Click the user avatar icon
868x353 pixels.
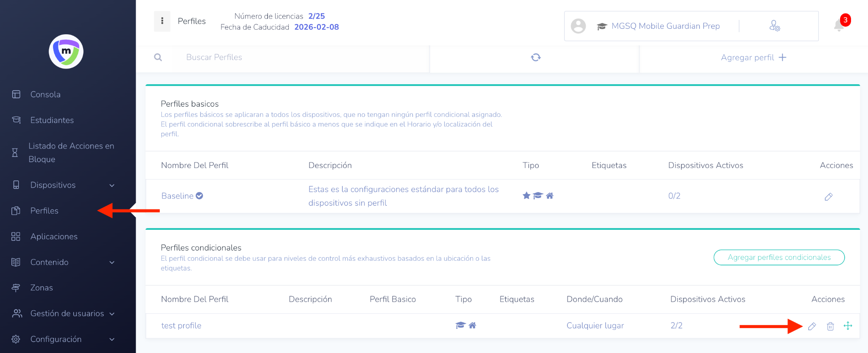tap(578, 26)
